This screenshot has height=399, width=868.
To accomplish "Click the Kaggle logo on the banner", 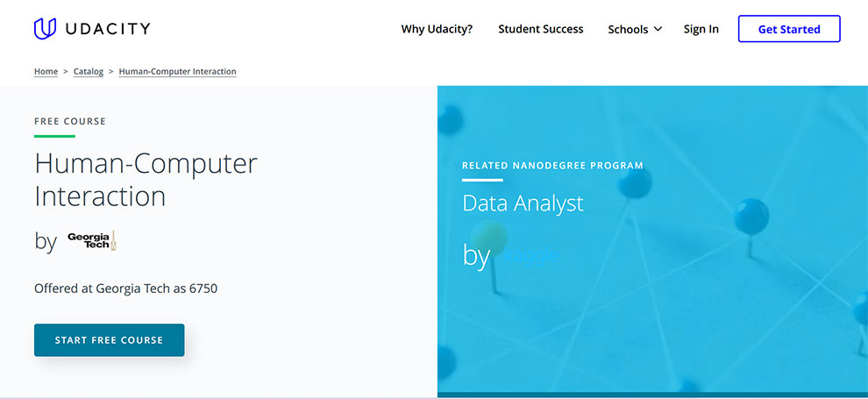I will (531, 255).
